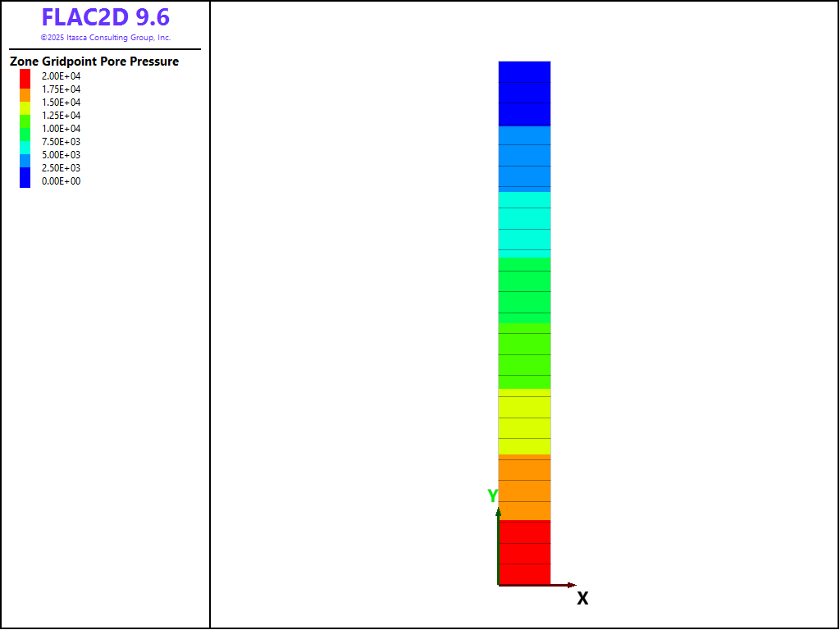Click the red zone at the column base
The width and height of the screenshot is (840, 630).
coord(524,553)
